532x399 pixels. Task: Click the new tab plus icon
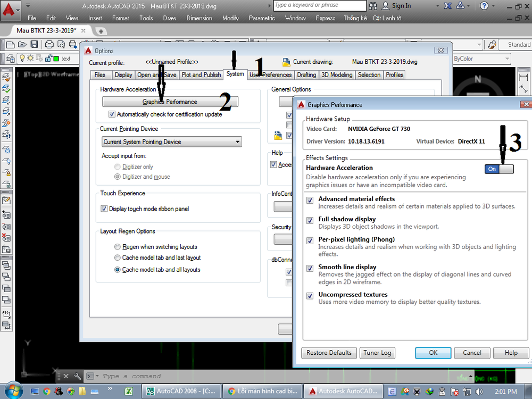coord(101,31)
